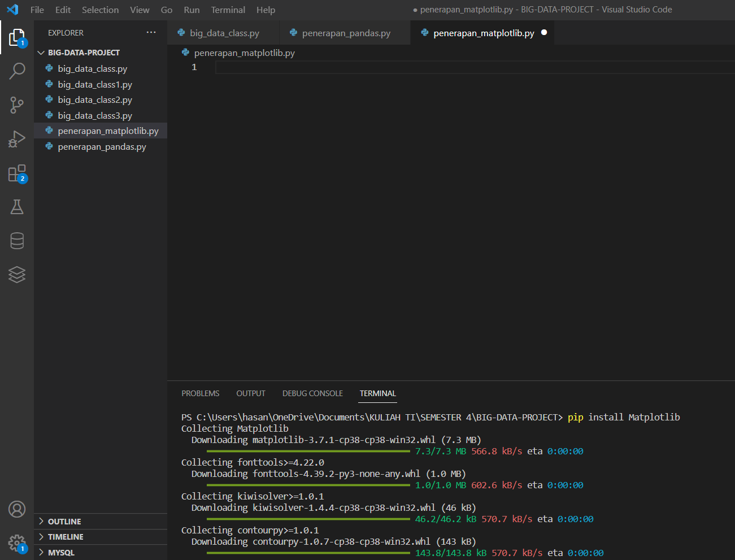This screenshot has height=560, width=735.
Task: Click kiwisolver download progress bar
Action: (x=308, y=519)
